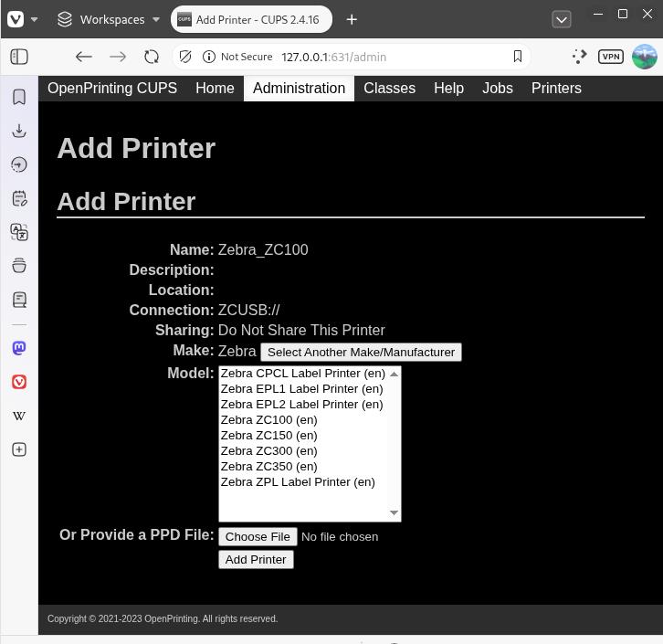
Task: Reload the current page
Action: tap(152, 57)
